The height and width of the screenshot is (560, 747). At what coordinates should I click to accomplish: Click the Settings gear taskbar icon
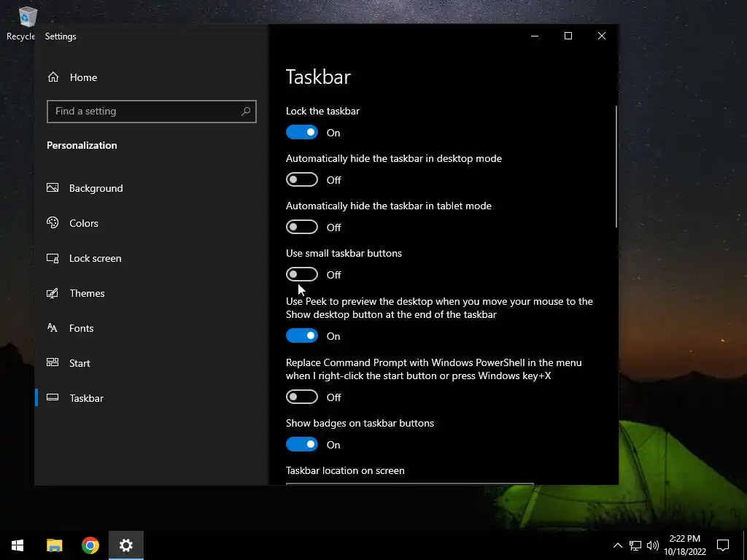pyautogui.click(x=126, y=545)
